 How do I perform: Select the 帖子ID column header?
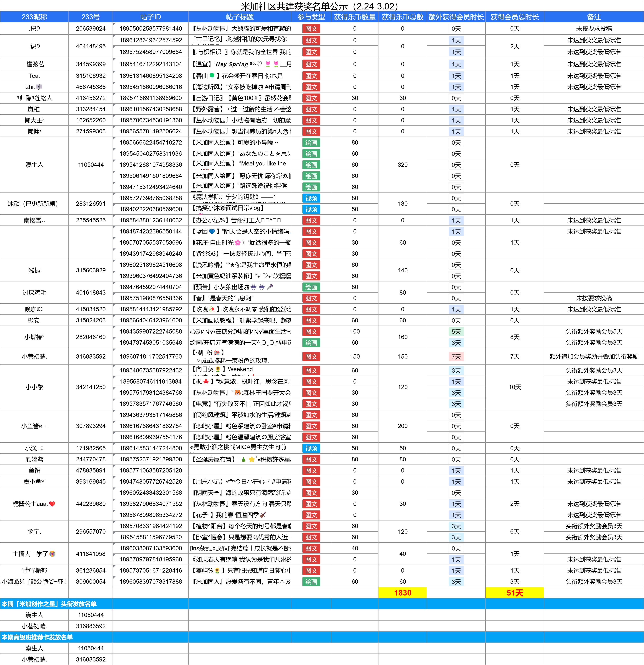pos(150,17)
